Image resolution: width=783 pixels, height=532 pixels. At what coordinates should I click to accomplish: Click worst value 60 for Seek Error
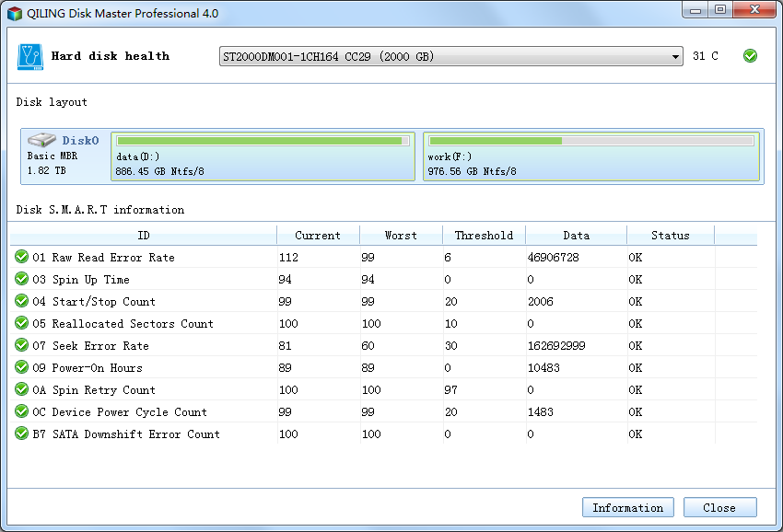368,346
